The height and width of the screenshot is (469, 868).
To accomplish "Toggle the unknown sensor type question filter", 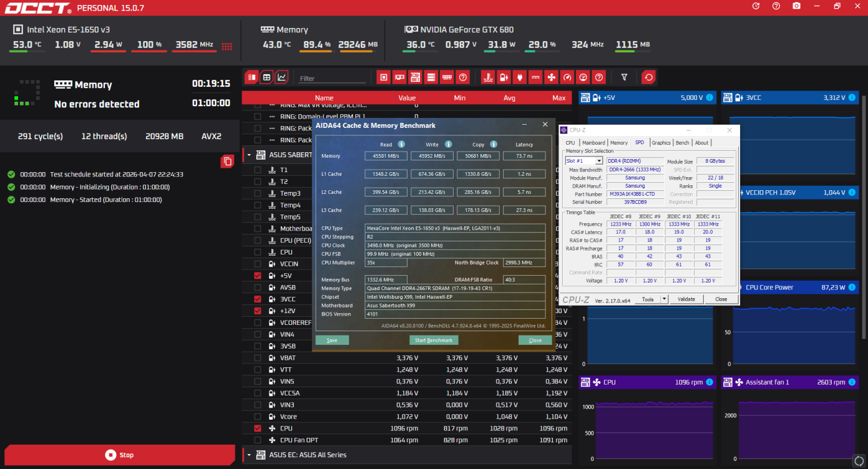I will [599, 77].
